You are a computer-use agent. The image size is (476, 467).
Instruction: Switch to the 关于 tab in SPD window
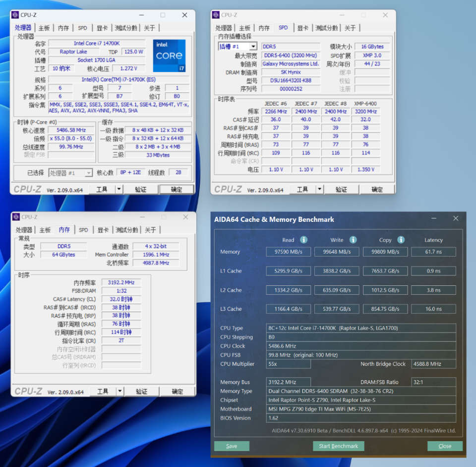tap(350, 28)
